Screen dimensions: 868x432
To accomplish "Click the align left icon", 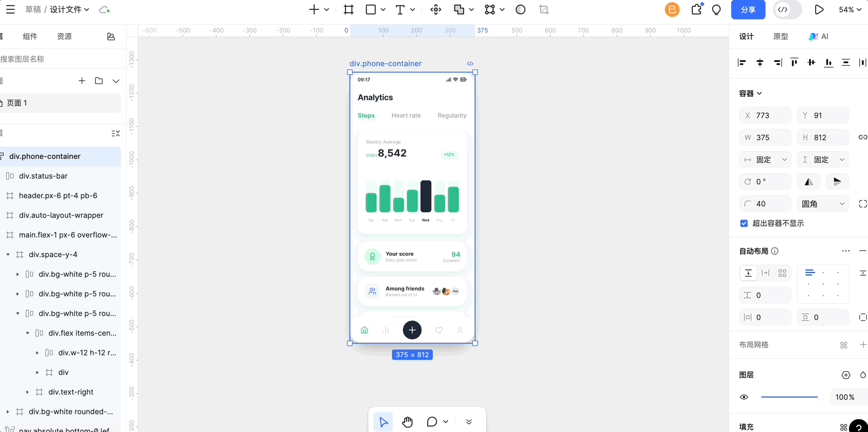I will 742,63.
